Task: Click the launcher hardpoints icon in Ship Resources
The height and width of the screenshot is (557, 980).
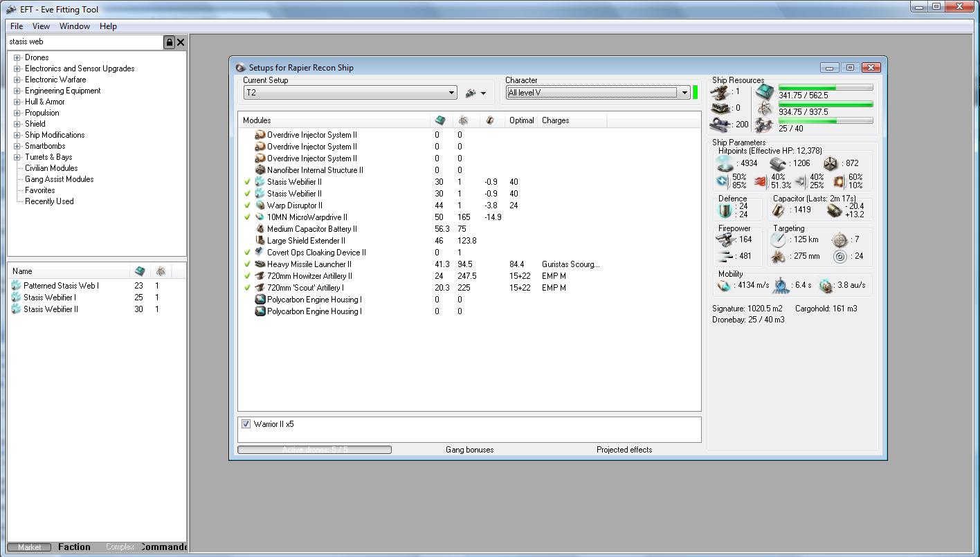Action: (722, 109)
